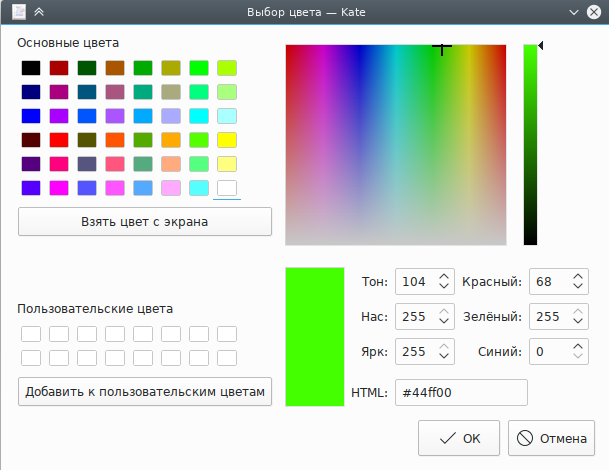Increase the Синий value with up arrow

coord(577,346)
